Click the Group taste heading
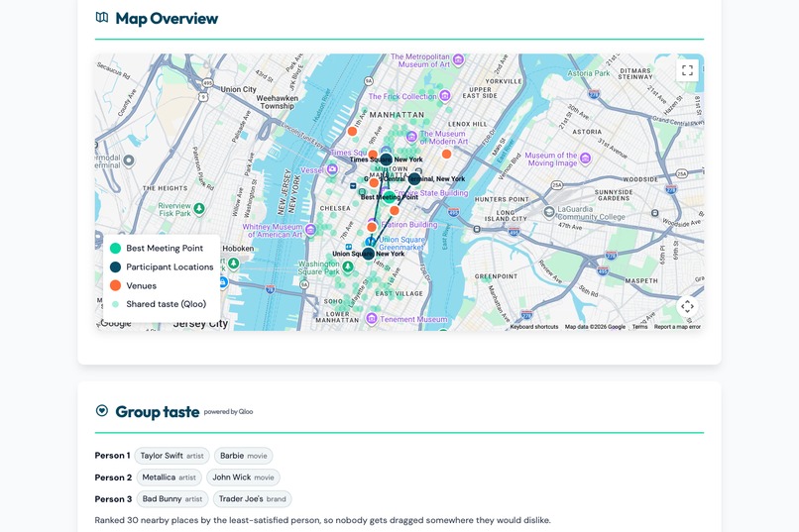 157,411
